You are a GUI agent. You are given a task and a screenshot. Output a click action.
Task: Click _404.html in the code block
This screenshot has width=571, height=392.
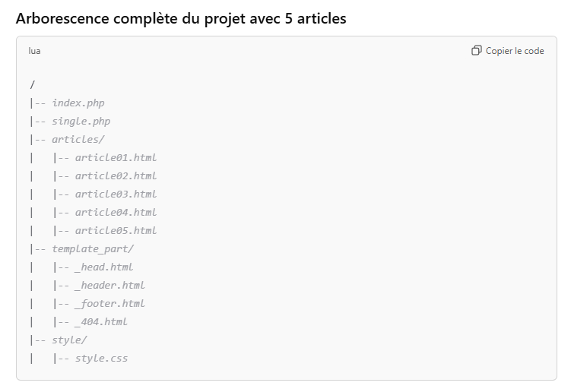point(101,321)
